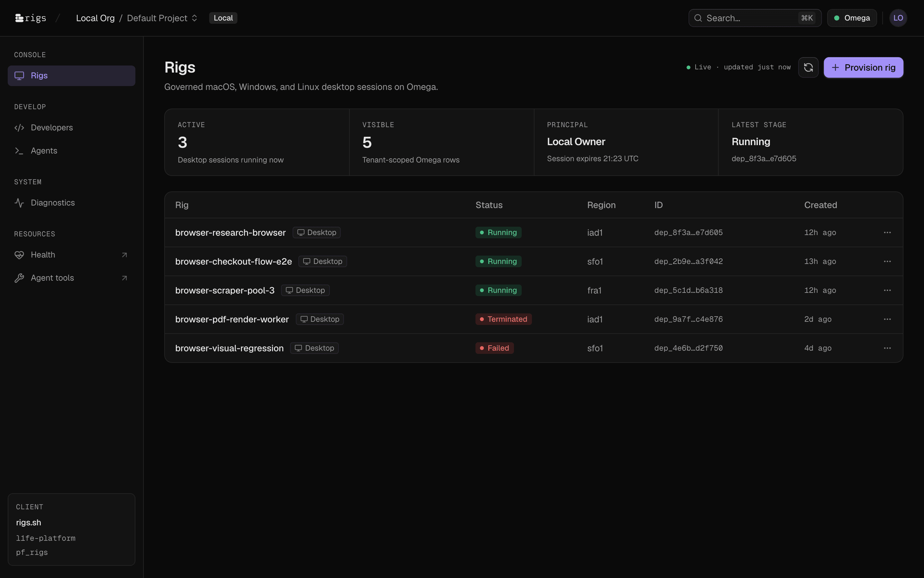This screenshot has height=578, width=924.
Task: Open actions menu for browser-scraper-pool-3
Action: click(x=887, y=290)
